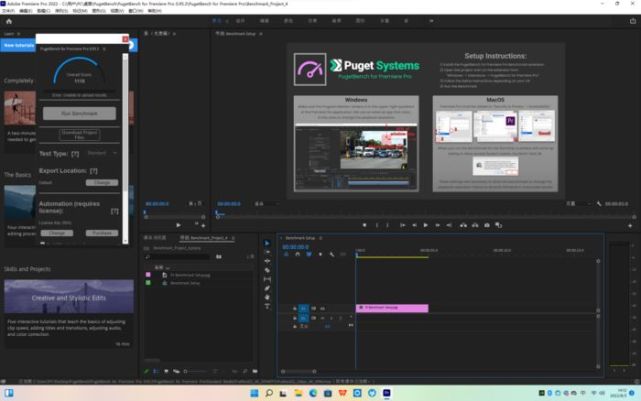641x401 pixels.
Task: Toggle Linked Selection in timeline header
Action: click(x=309, y=255)
